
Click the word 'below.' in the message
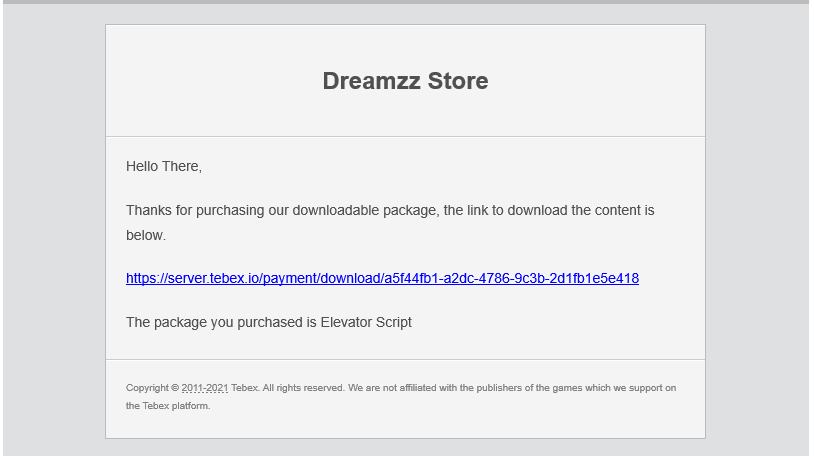point(146,235)
